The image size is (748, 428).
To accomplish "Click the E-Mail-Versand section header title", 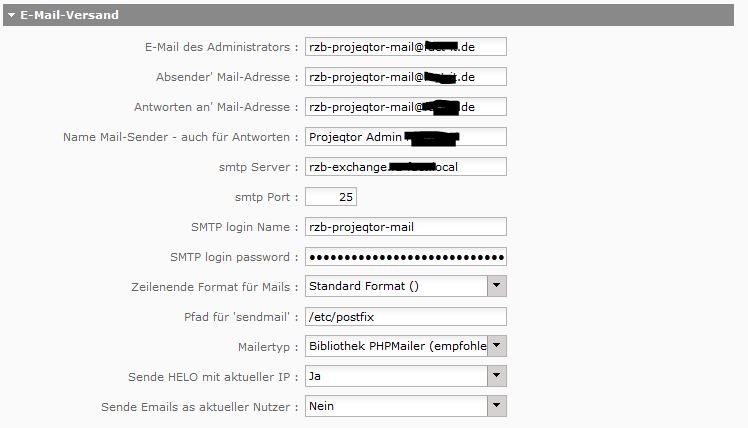I will 69,16.
